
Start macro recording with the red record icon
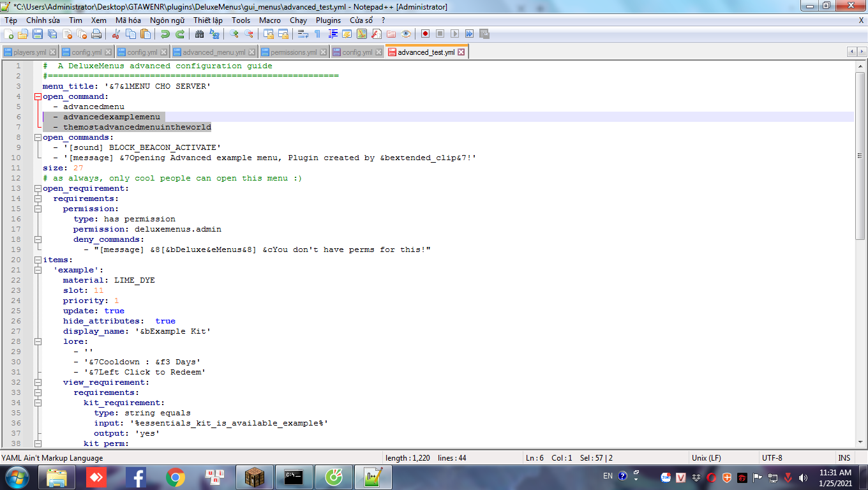point(425,34)
